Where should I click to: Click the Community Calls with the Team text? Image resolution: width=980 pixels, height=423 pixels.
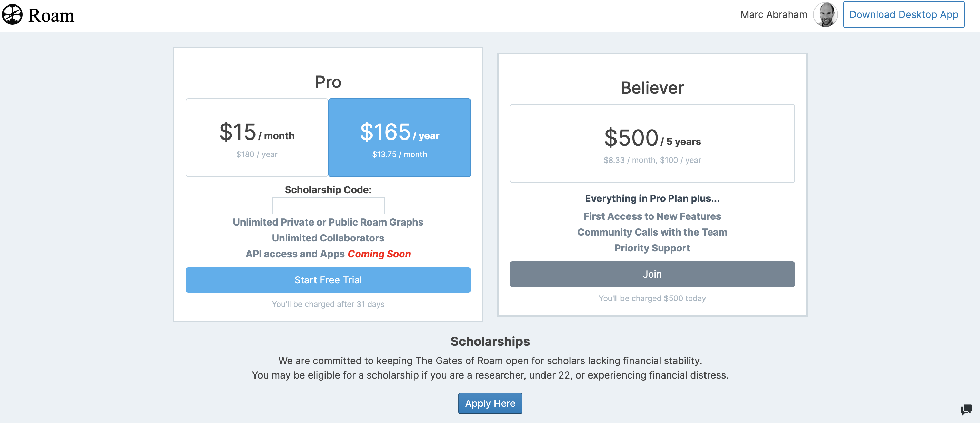pyautogui.click(x=652, y=232)
